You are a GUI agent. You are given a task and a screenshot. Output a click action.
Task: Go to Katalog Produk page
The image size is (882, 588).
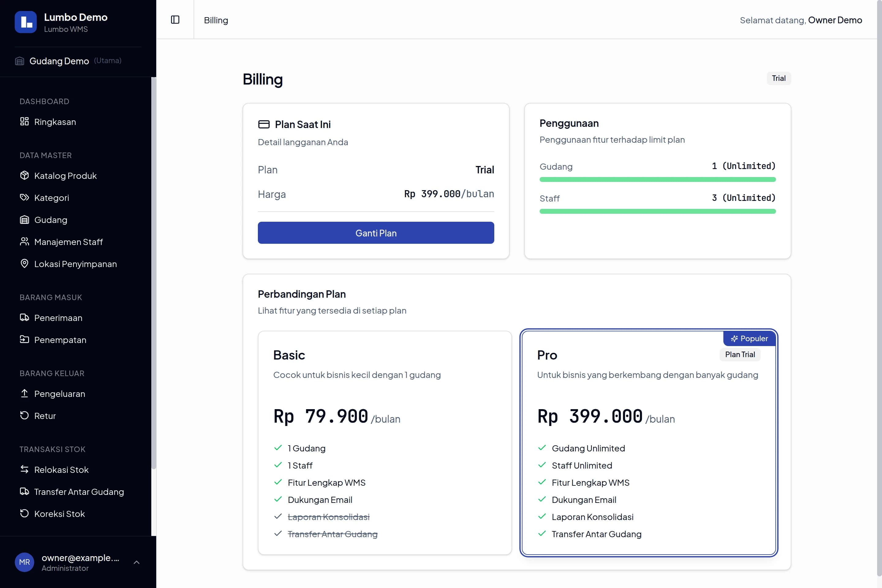click(78, 176)
